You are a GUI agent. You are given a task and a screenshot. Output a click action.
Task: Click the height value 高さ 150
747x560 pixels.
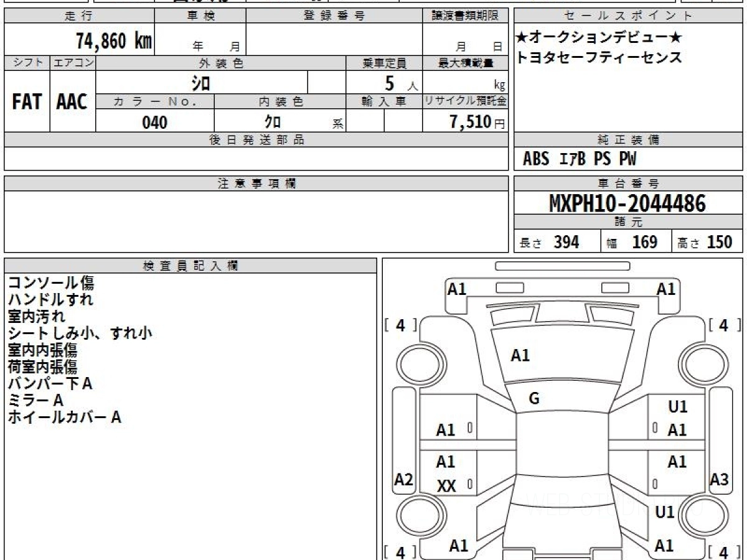[x=705, y=242]
